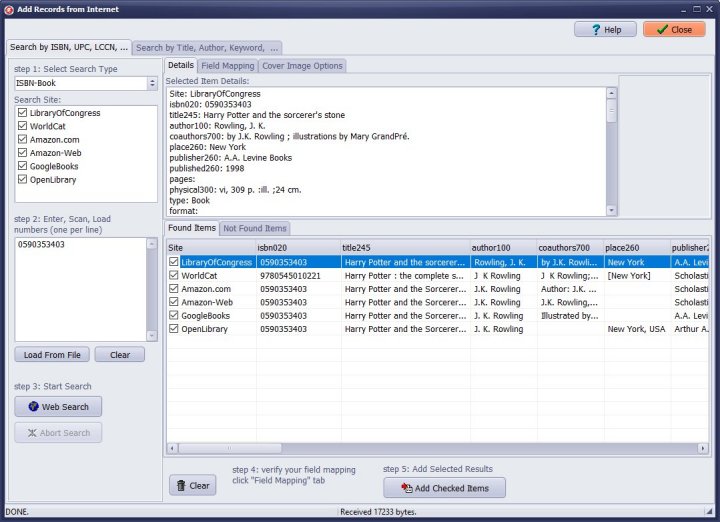Viewport: 720px width, 522px height.
Task: Click place260 column header
Action: [x=637, y=247]
